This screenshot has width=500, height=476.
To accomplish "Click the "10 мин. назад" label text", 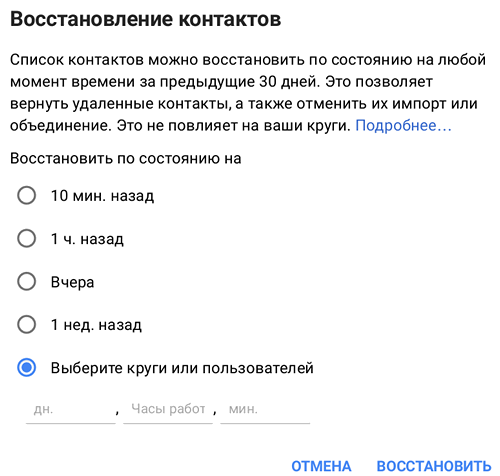I will coord(102,196).
